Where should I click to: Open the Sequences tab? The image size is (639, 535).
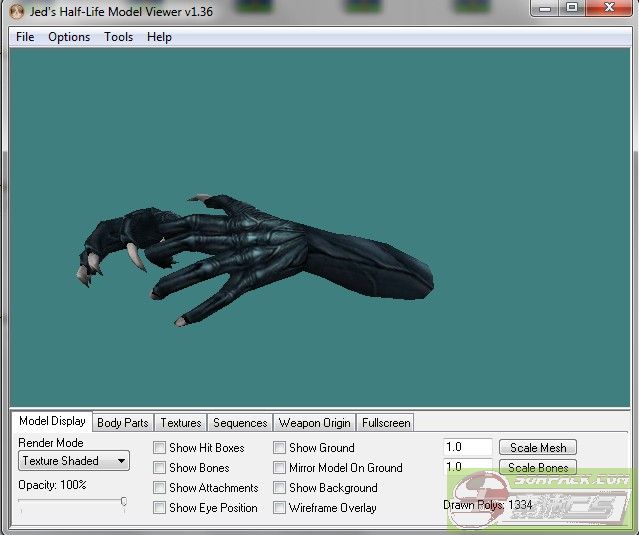click(x=240, y=423)
